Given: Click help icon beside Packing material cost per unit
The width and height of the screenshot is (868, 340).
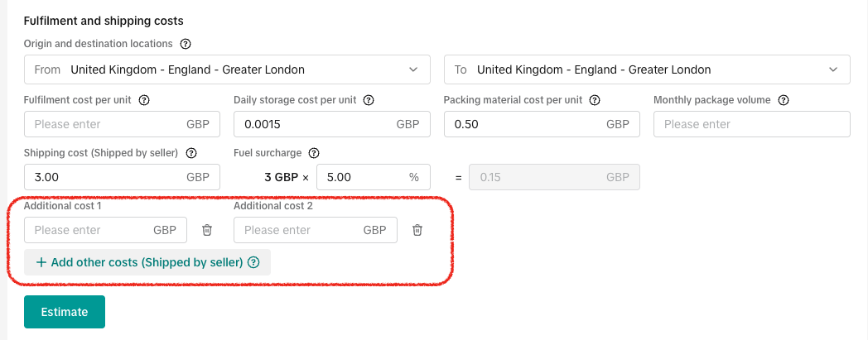Looking at the screenshot, I should click(x=594, y=100).
